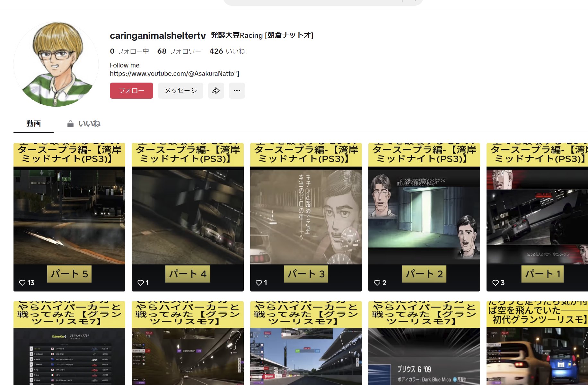Click the caringanimalsheltertv username heading
This screenshot has width=588, height=385.
tap(158, 35)
